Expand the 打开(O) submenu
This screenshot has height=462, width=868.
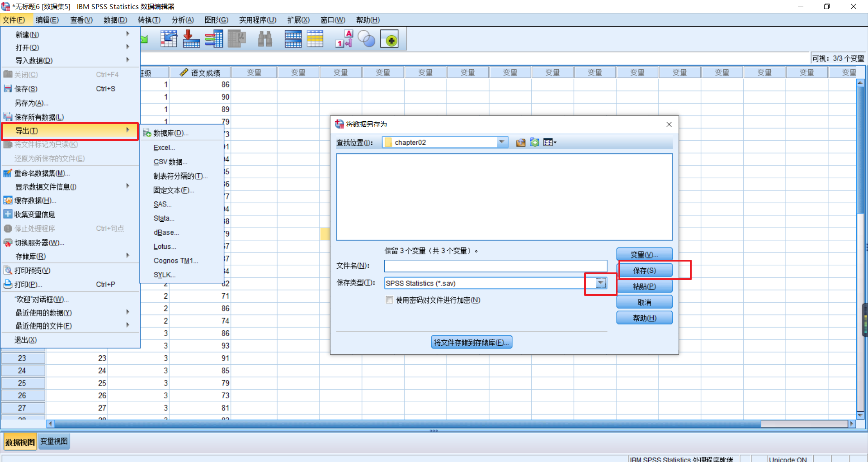tap(70, 48)
